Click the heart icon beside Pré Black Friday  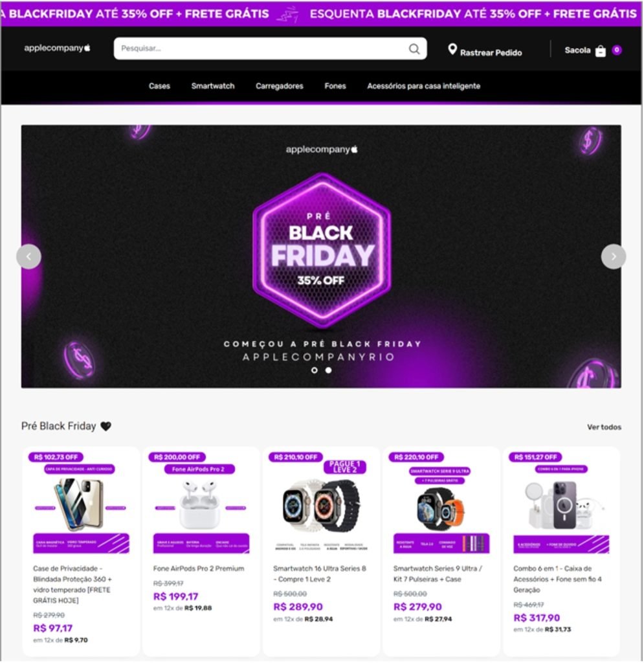click(105, 426)
